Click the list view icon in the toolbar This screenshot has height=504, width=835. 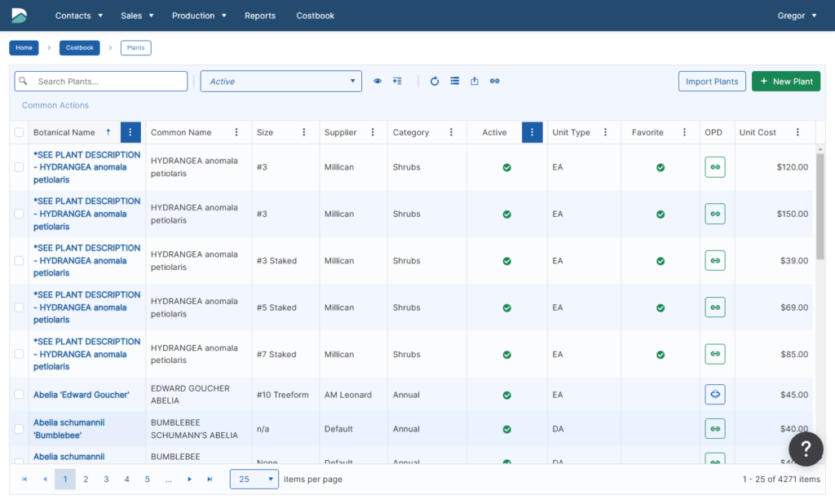(454, 81)
